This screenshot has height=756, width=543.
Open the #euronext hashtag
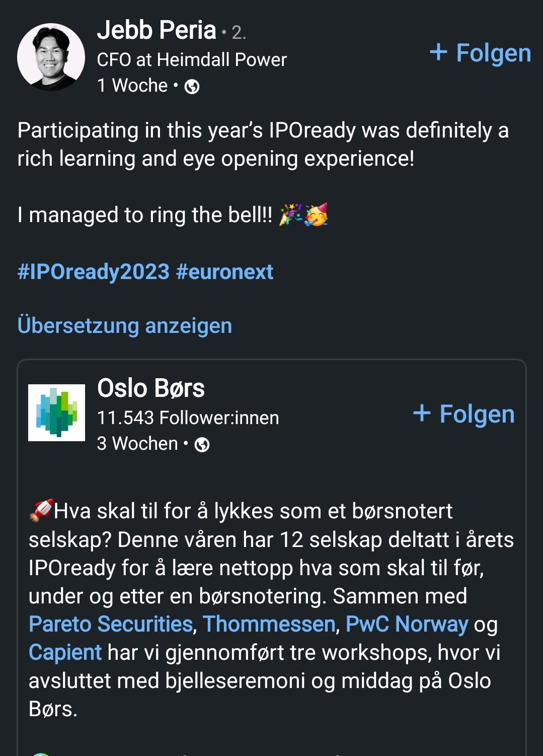point(224,272)
